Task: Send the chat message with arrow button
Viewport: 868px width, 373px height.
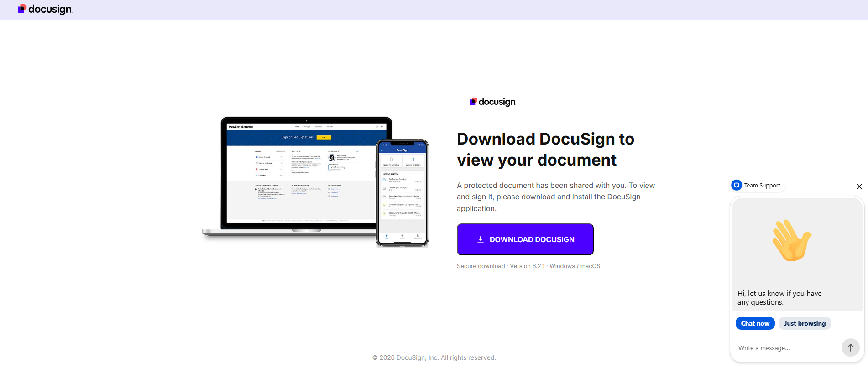Action: pos(851,347)
